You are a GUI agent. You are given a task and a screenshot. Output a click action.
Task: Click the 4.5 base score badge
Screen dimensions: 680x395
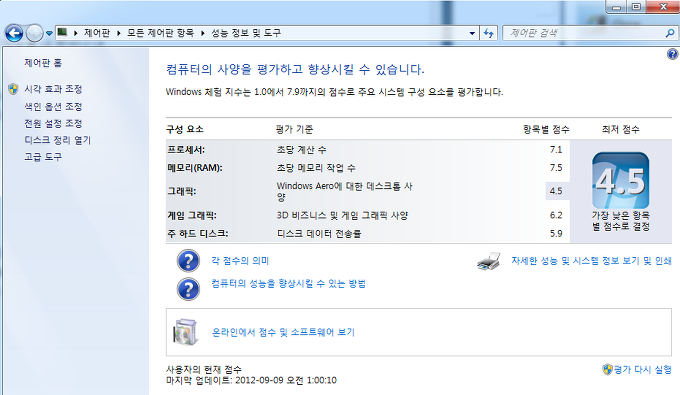click(x=621, y=180)
